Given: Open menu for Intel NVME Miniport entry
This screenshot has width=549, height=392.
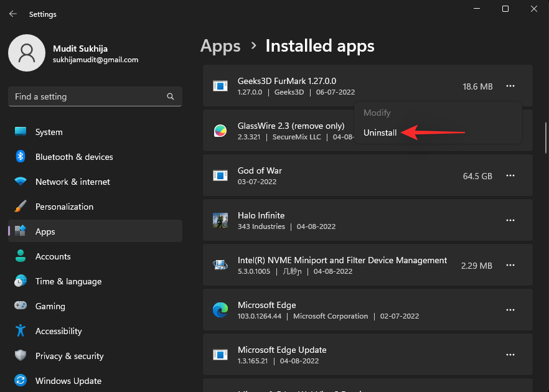Looking at the screenshot, I should pos(510,265).
